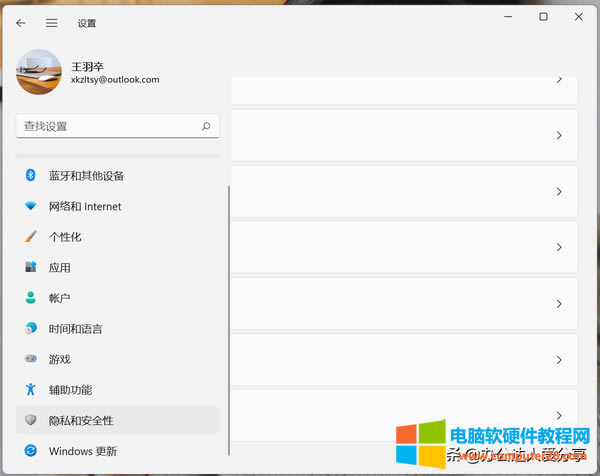Viewport: 600px width, 476px height.
Task: Click the paintbrush icon for 个性化
Action: (30, 237)
